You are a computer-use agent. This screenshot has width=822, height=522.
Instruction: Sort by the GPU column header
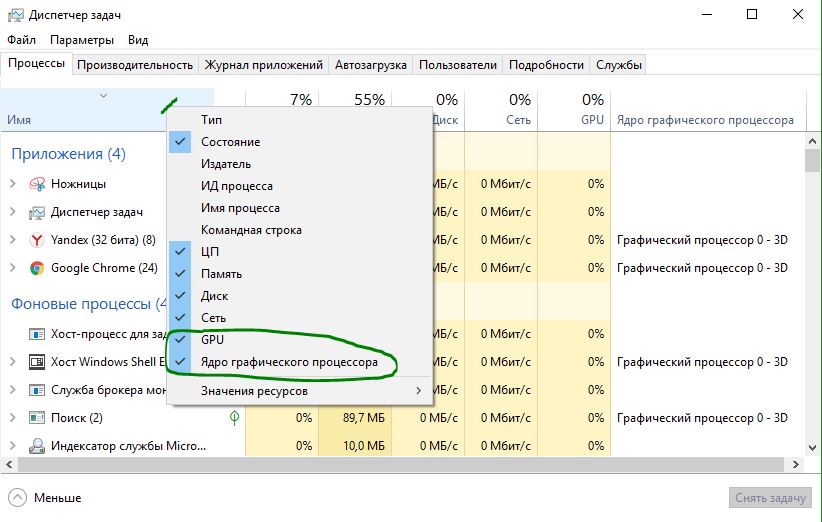point(574,110)
